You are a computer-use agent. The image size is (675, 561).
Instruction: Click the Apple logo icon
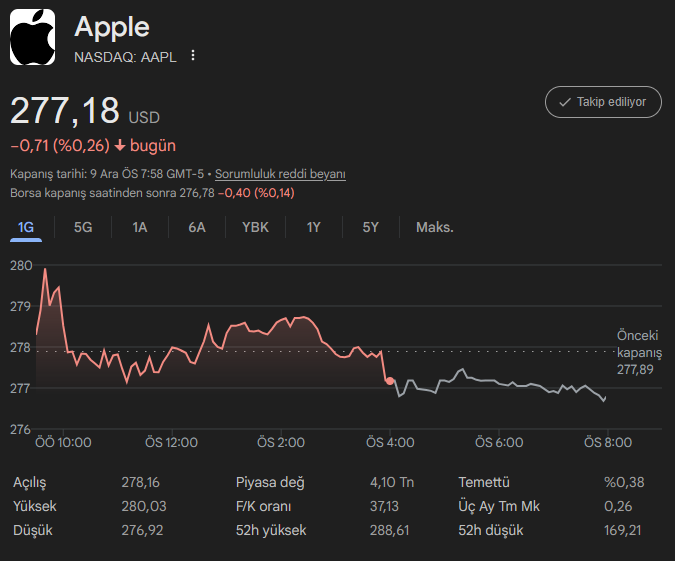(33, 38)
